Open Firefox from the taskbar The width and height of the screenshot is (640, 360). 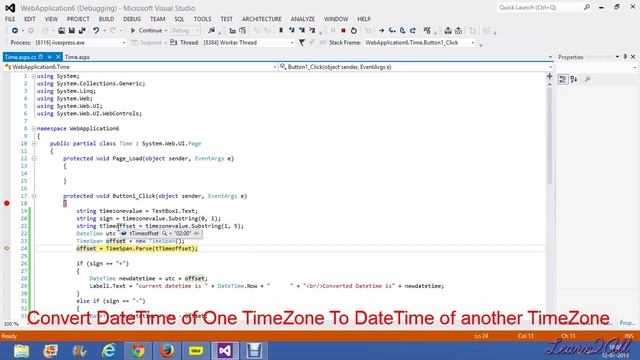pyautogui.click(x=167, y=351)
